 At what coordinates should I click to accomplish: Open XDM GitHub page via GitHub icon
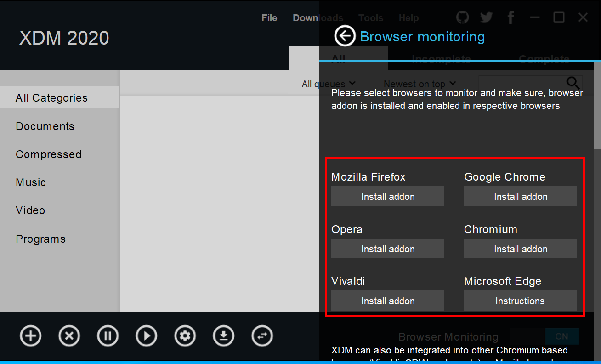click(x=462, y=17)
